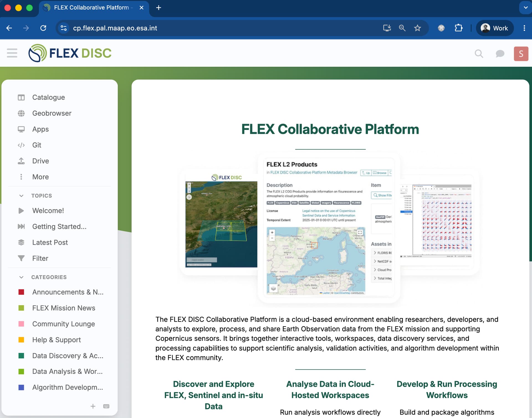This screenshot has width=532, height=418.
Task: Click the sidebar plus add icon
Action: 93,406
